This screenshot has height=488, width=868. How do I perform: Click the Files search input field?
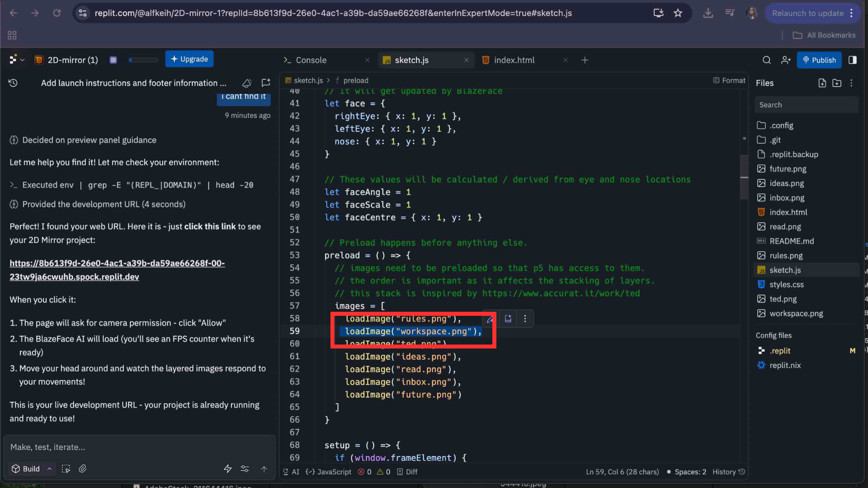coord(806,105)
